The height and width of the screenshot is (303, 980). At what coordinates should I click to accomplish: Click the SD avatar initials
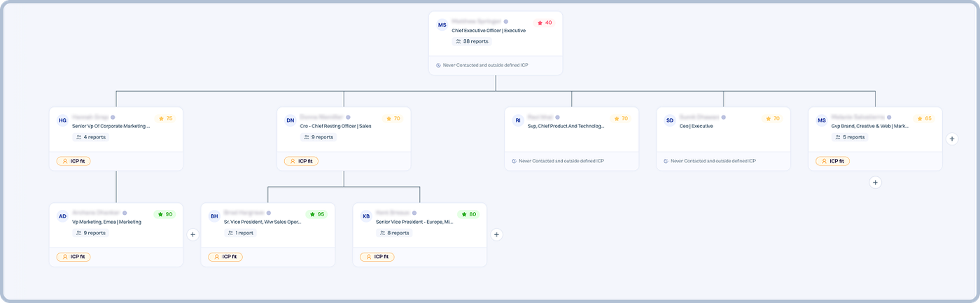(x=670, y=120)
